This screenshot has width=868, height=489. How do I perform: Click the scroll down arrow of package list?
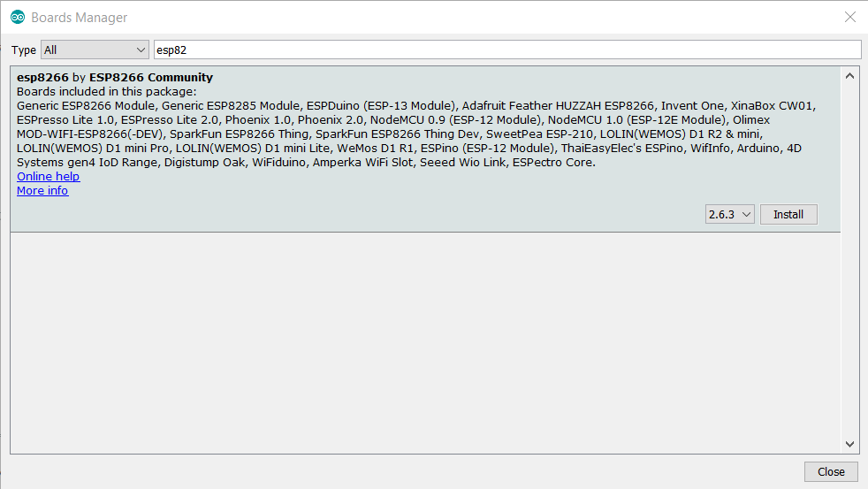849,444
